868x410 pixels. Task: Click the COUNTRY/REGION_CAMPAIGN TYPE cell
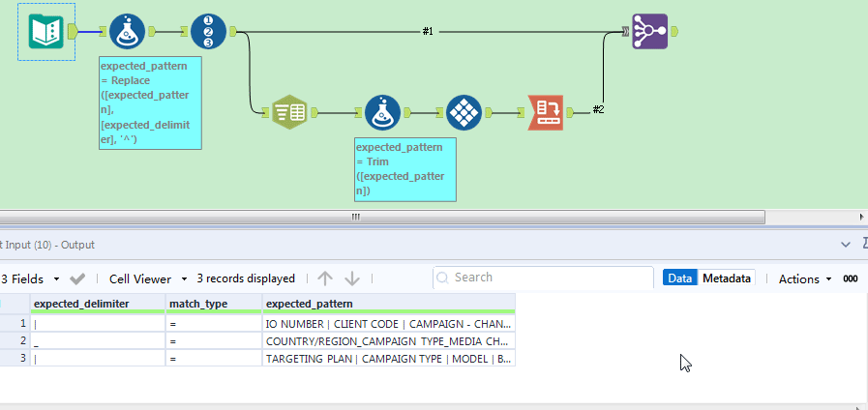(389, 340)
